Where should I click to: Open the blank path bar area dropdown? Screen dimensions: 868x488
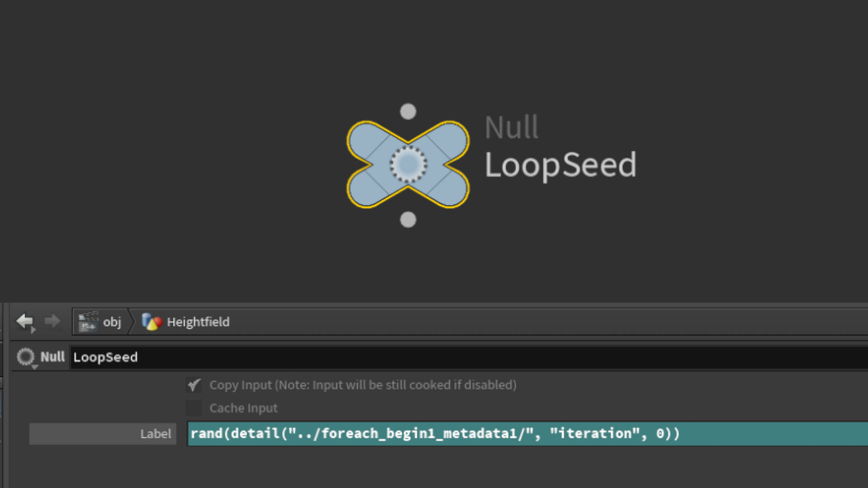tap(542, 322)
